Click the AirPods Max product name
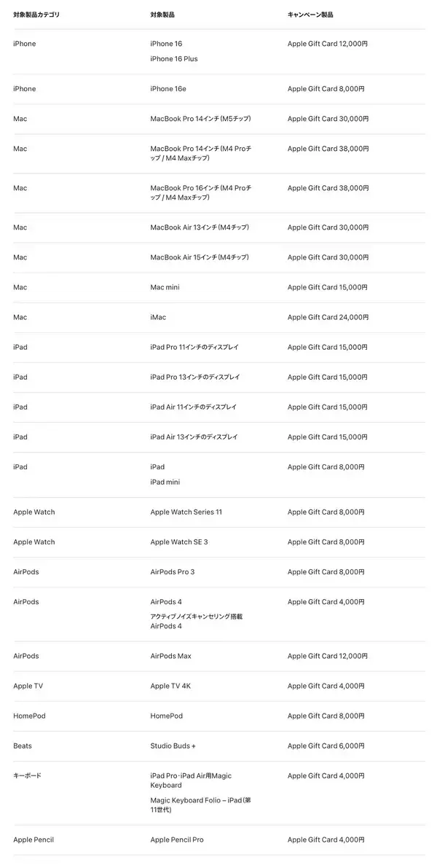The width and height of the screenshot is (437, 868). pyautogui.click(x=170, y=656)
